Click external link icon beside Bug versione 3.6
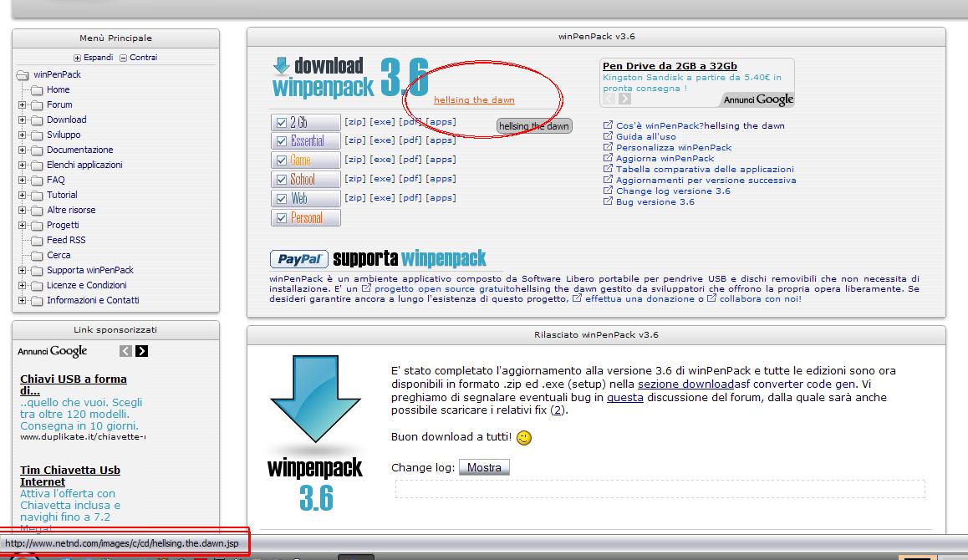This screenshot has height=560, width=968. point(608,201)
